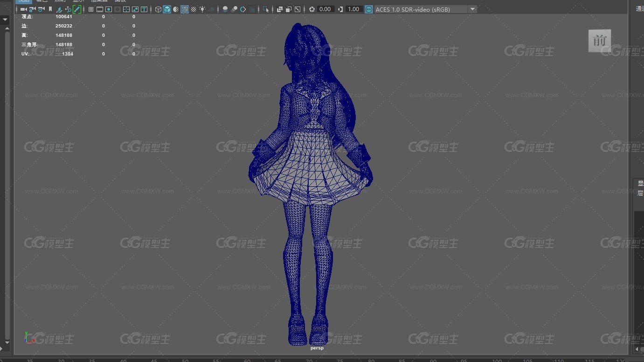Click Multisample Anti-aliasing icon
The height and width of the screenshot is (362, 644).
point(243,9)
